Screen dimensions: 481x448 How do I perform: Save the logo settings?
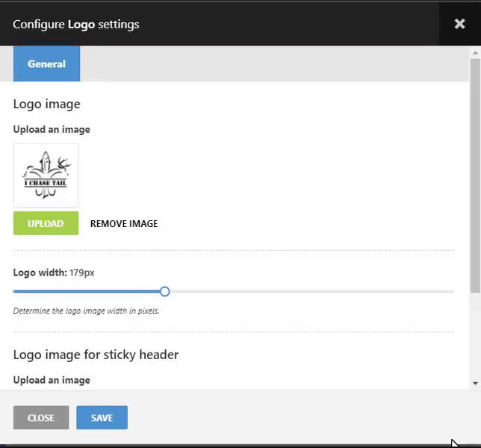pyautogui.click(x=102, y=418)
